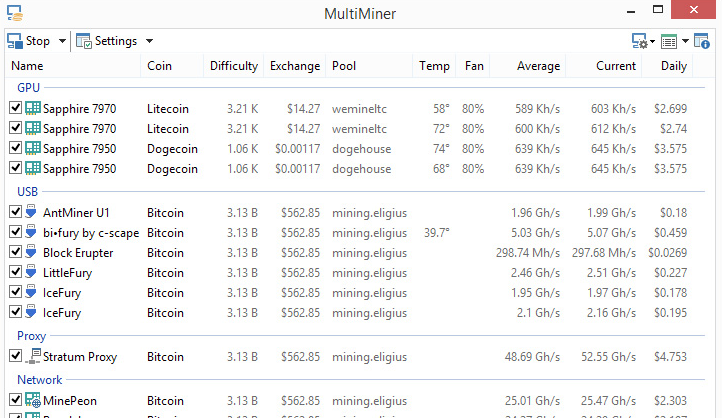Click GPU icon of Sapphire 7970 at 72°
Screen dimensions: 722x418
[33, 128]
